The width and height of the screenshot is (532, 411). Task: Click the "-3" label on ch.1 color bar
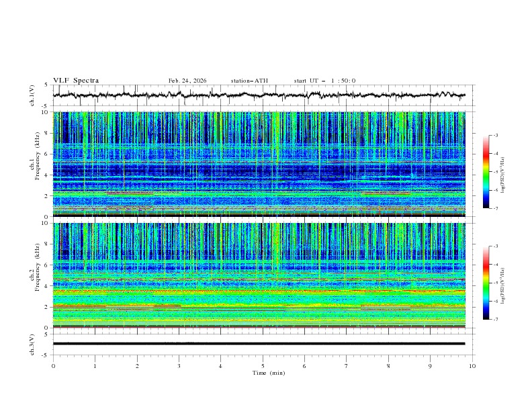click(x=496, y=135)
